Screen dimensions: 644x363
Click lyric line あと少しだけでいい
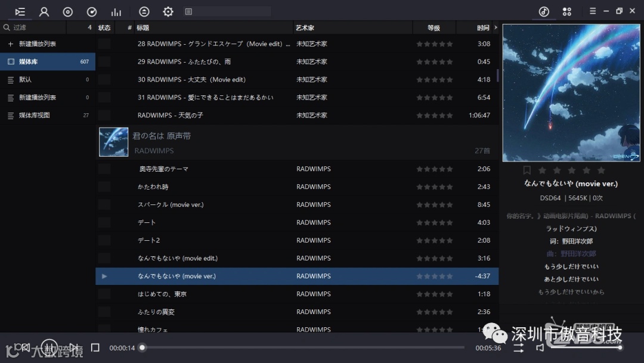[571, 279]
